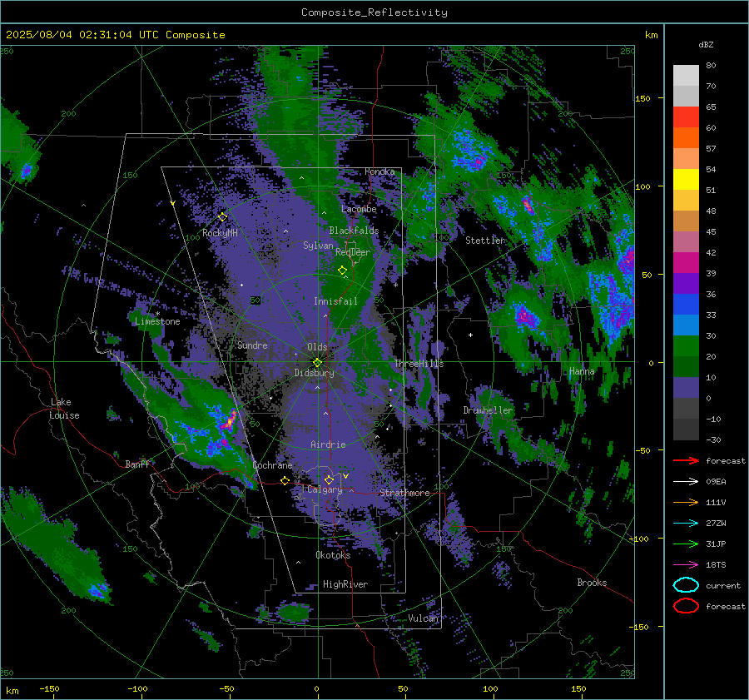Click the yellow radar-site diamond at Olds
Viewport: 749px width, 700px height.
tap(317, 363)
